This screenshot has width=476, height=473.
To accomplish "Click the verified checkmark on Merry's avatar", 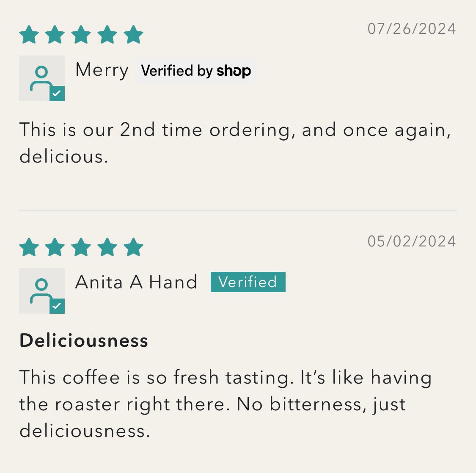I will pos(57,94).
